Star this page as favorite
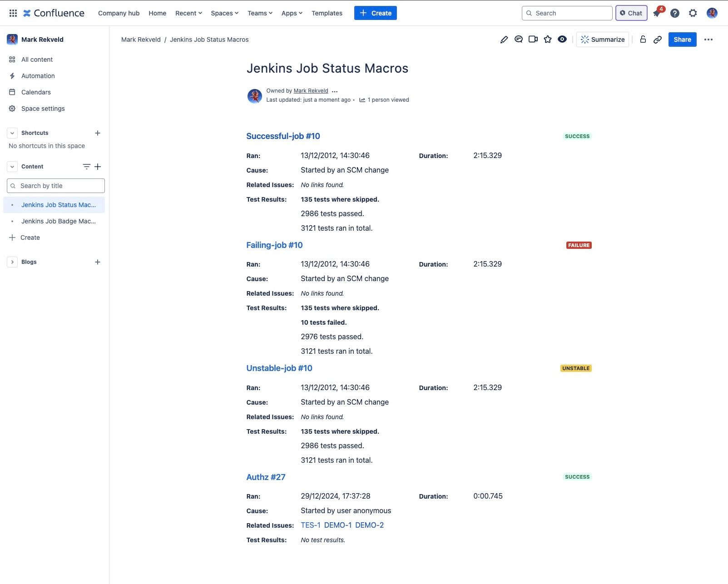728x584 pixels. pos(548,40)
